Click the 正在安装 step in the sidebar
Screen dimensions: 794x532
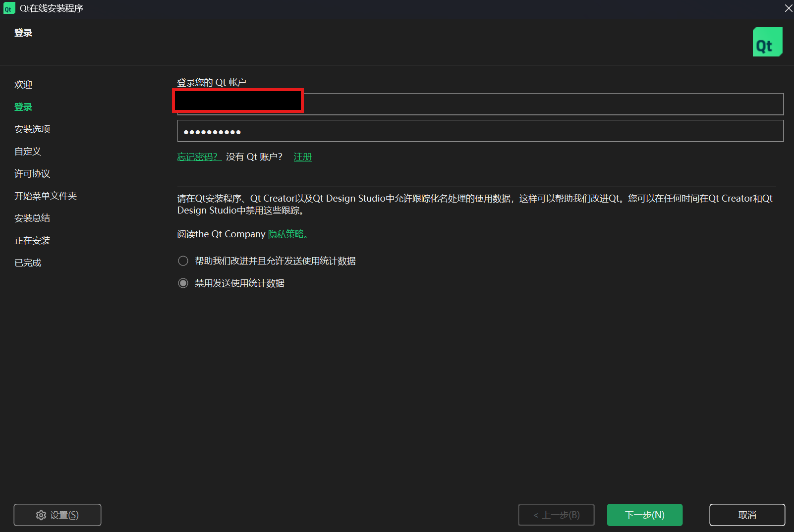click(32, 241)
